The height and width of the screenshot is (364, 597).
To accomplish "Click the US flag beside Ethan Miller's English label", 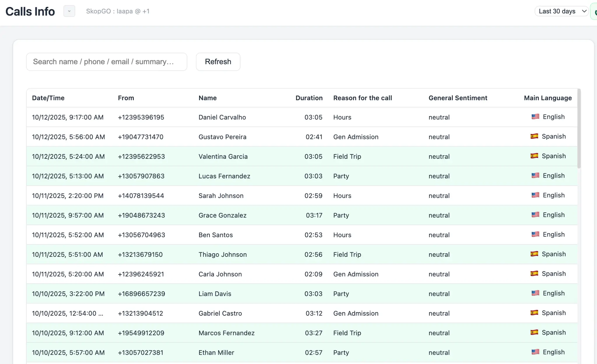I will click(535, 352).
